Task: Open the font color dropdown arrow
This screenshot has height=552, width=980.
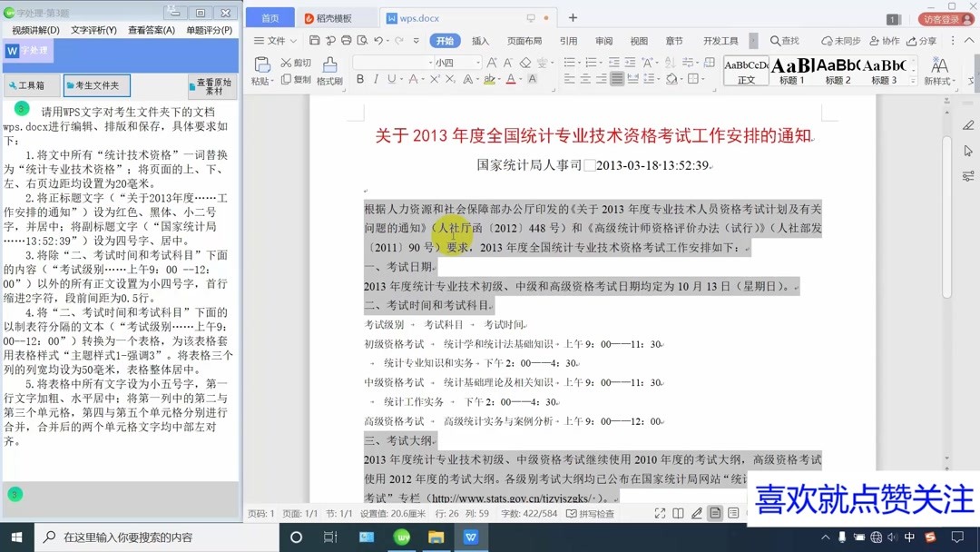Action: click(520, 80)
